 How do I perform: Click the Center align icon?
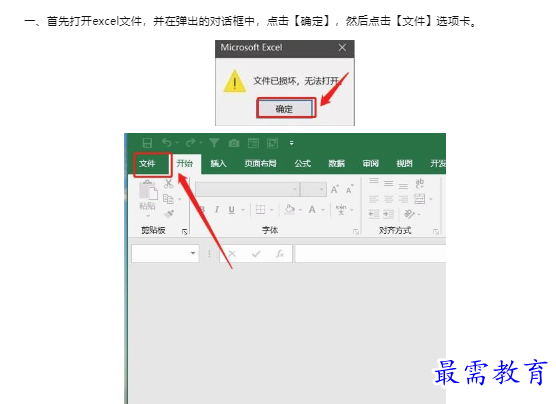389,199
